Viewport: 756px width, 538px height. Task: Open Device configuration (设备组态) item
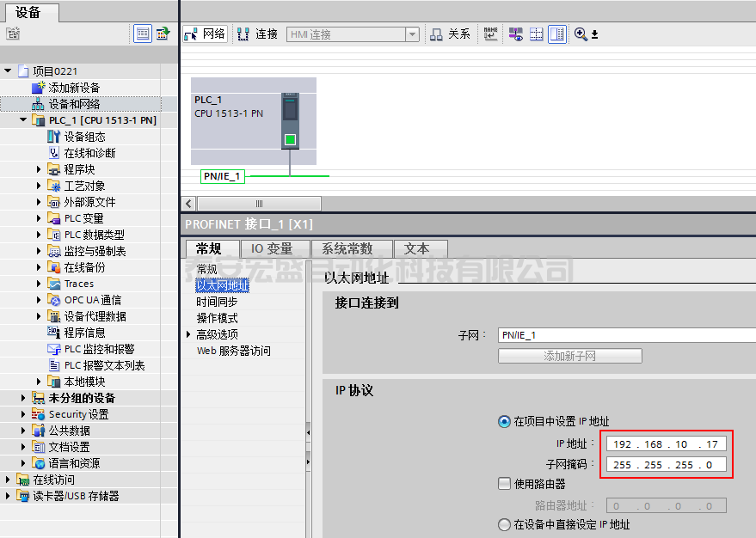[84, 137]
